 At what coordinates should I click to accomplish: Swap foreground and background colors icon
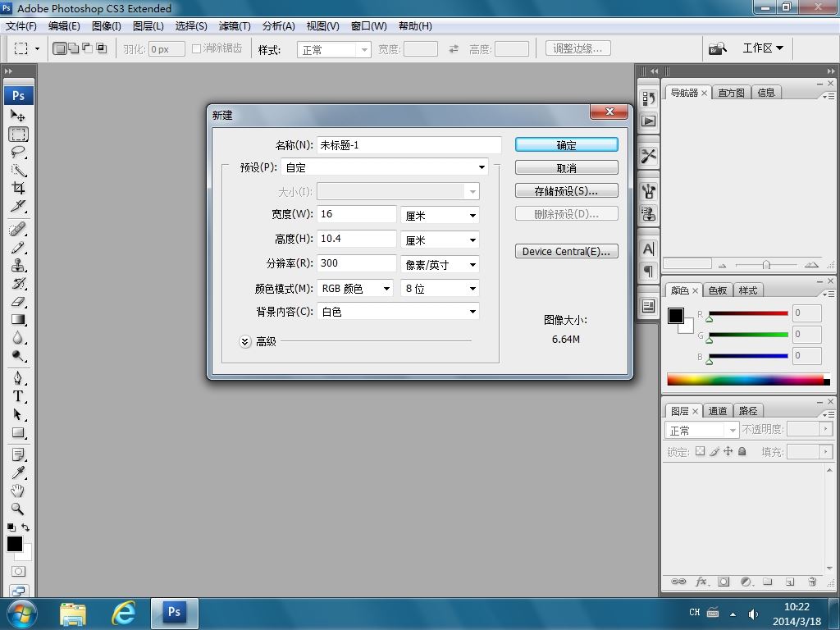(x=25, y=527)
